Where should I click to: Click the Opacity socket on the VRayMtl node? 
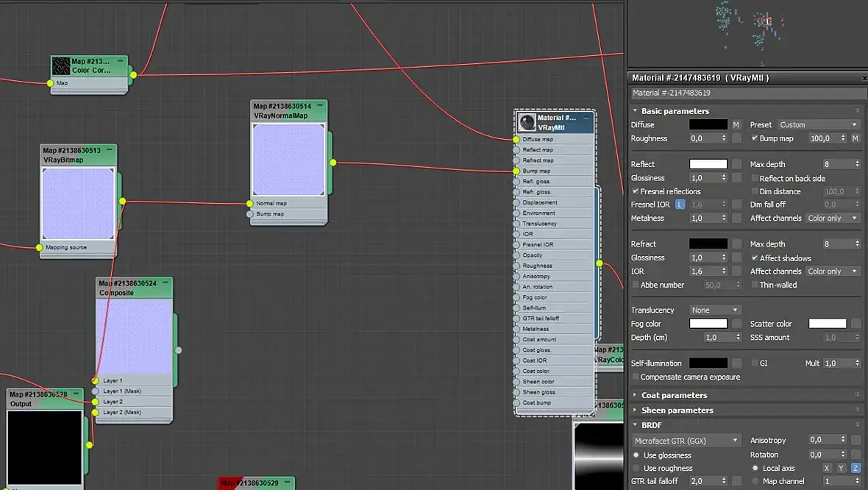coord(516,255)
